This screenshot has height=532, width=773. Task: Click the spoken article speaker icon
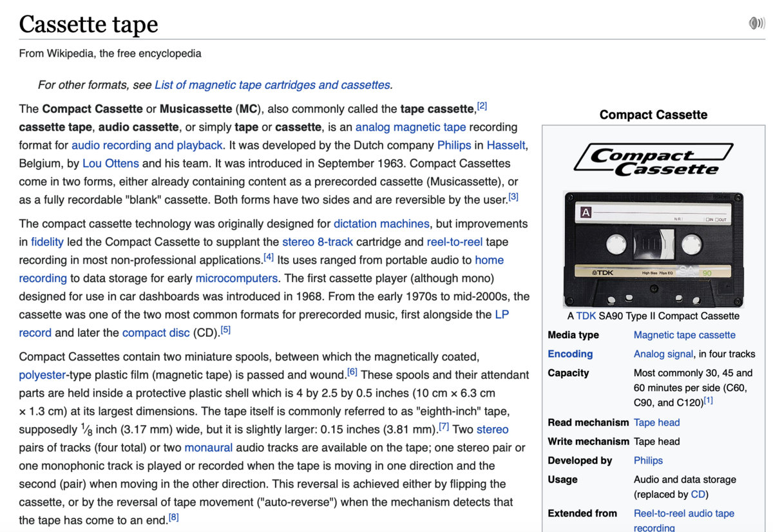[x=756, y=24]
